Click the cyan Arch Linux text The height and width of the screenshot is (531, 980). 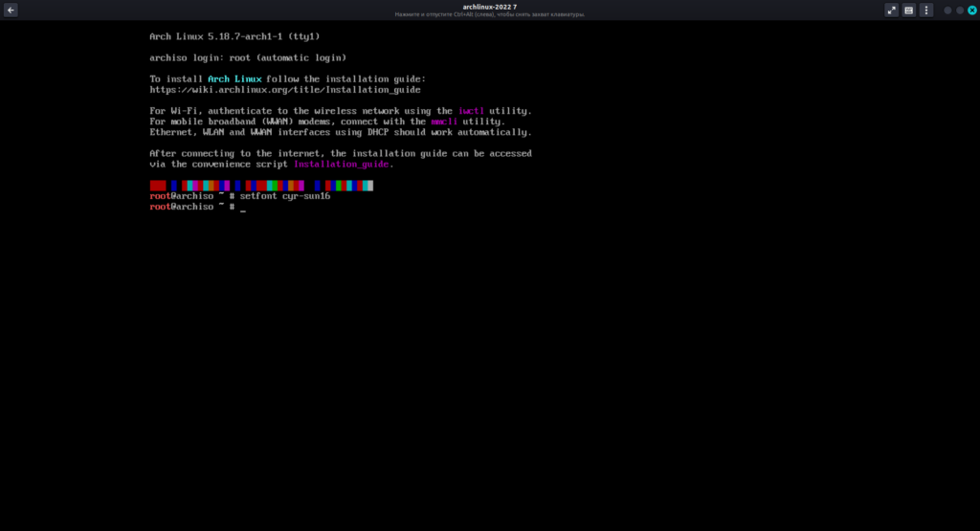point(234,79)
